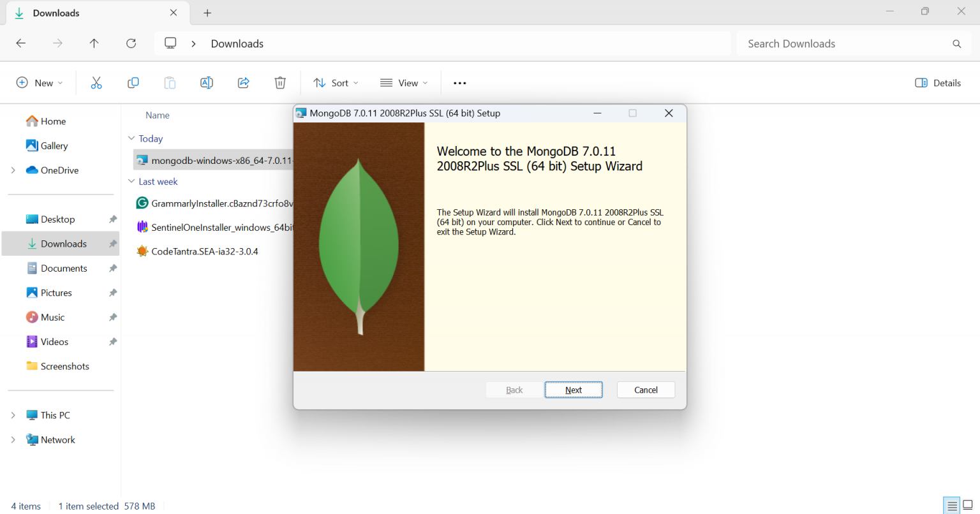Open the See more toolbar menu
Image resolution: width=980 pixels, height=514 pixels.
pyautogui.click(x=459, y=82)
